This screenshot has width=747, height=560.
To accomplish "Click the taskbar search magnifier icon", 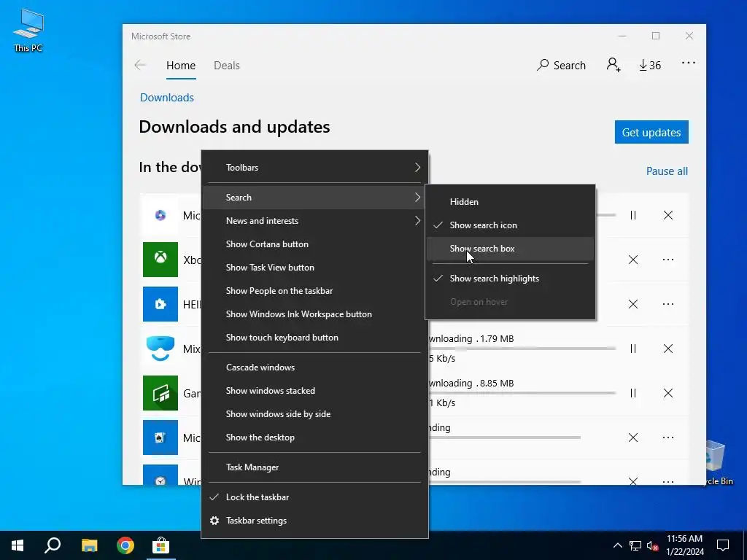I will pos(53,545).
